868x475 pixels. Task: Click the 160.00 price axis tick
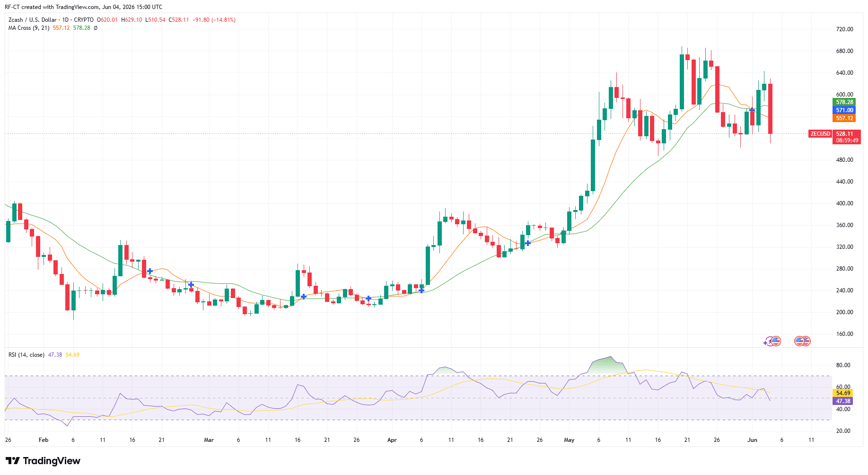pyautogui.click(x=844, y=334)
